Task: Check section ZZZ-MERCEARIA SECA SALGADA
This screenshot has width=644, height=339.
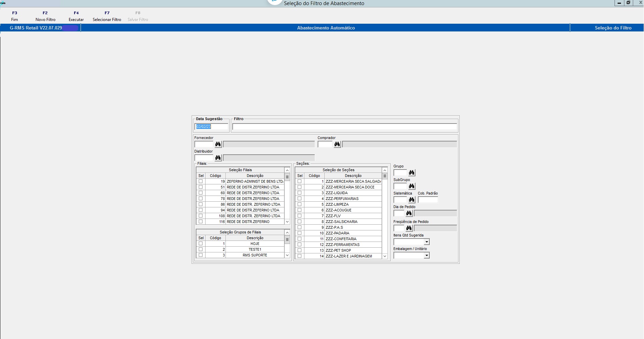Action: point(299,181)
